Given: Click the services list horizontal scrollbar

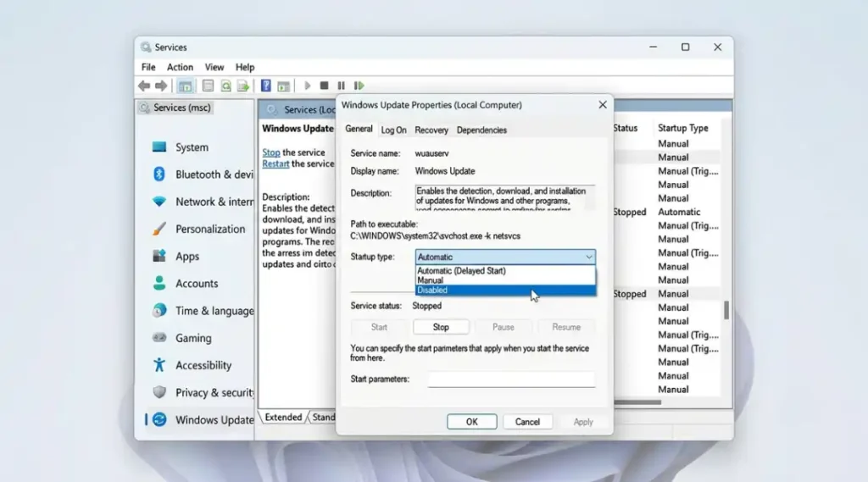Looking at the screenshot, I should [x=637, y=402].
